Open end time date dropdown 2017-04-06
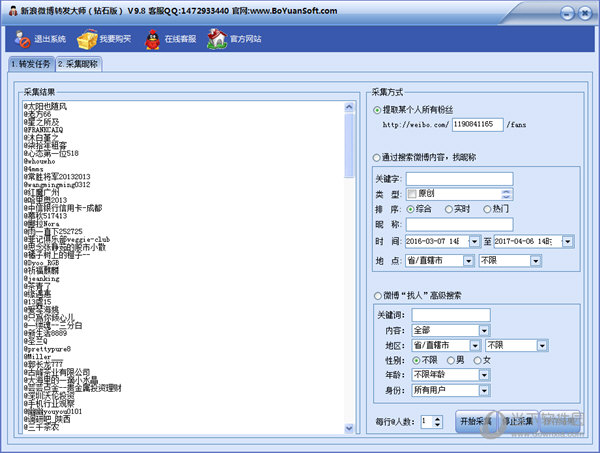The height and width of the screenshot is (453, 600). point(567,241)
